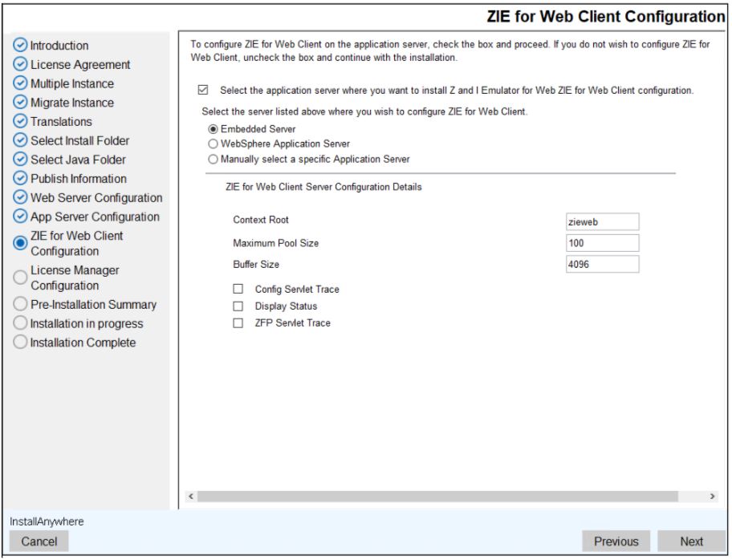Click the Installation Complete pending-step circle
Screen dimensions: 732x560
(x=20, y=342)
